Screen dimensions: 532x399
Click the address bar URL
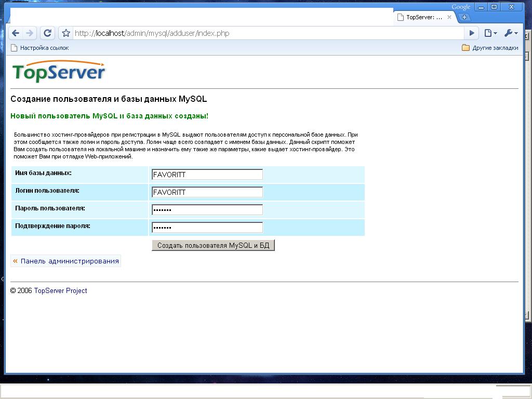point(152,33)
